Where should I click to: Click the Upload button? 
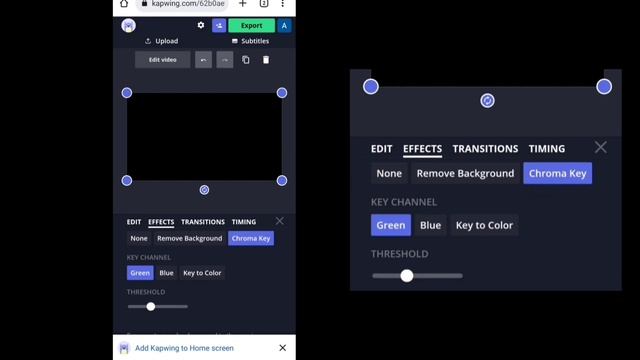pyautogui.click(x=162, y=41)
